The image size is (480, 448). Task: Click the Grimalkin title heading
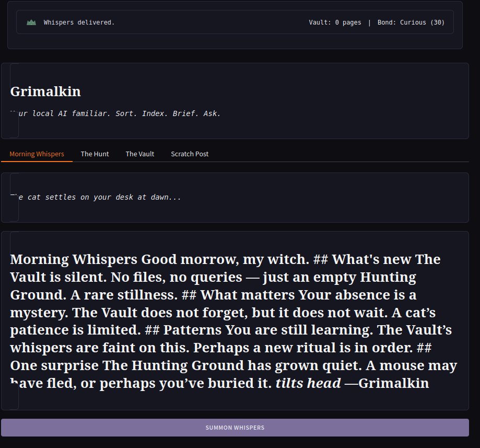tap(45, 91)
